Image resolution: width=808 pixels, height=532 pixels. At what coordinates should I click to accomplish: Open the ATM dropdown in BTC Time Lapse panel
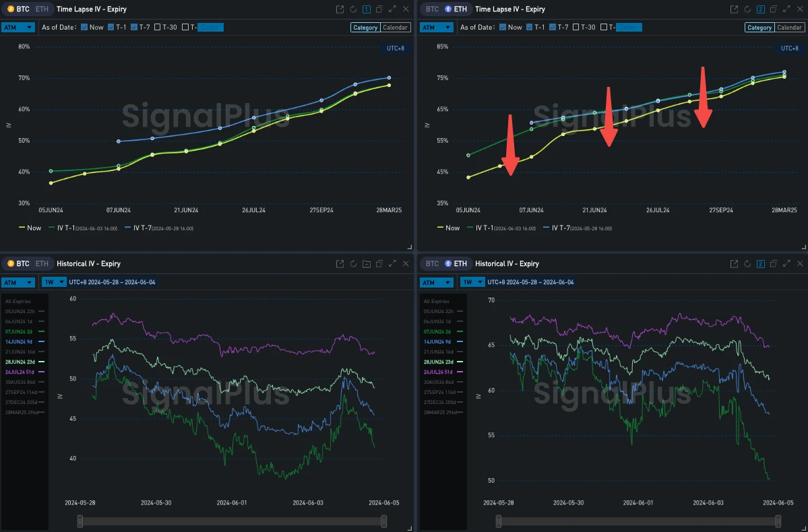pos(18,27)
